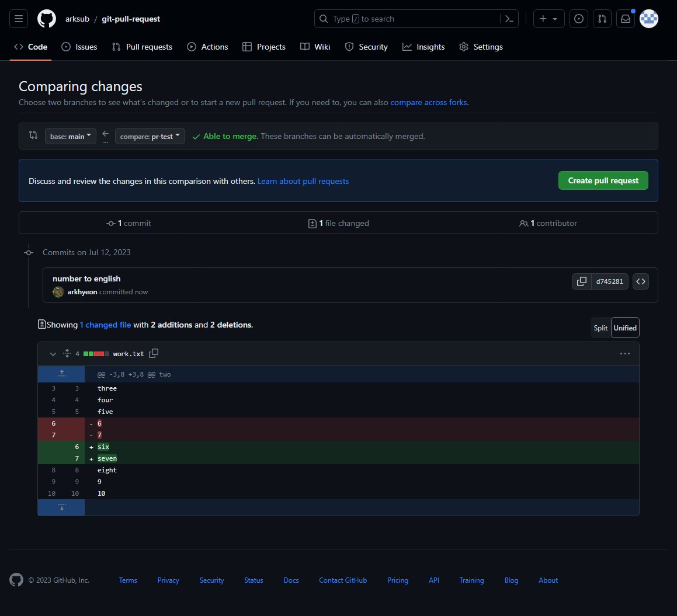The height and width of the screenshot is (616, 677).
Task: Open footer Contact GitHub link
Action: point(343,580)
